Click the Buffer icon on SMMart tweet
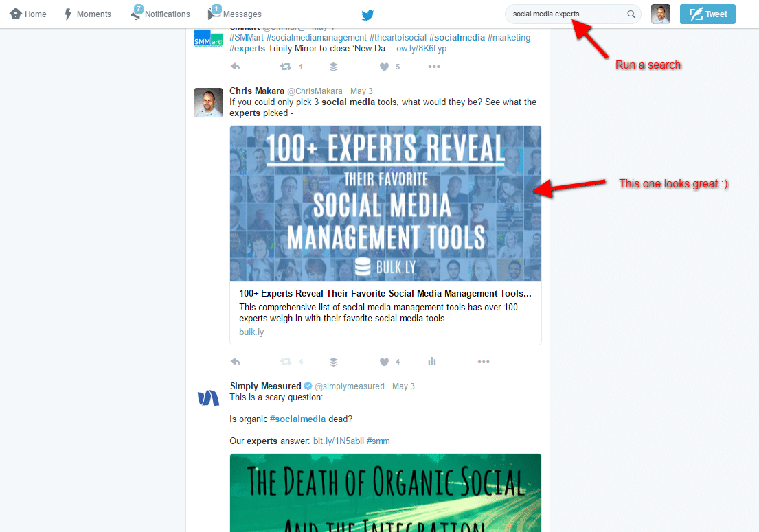The image size is (759, 532). click(334, 67)
